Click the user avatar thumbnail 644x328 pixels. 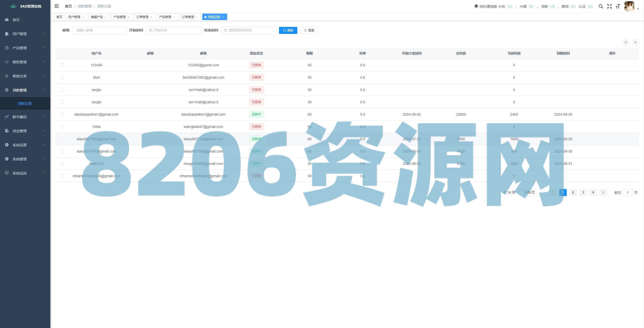629,6
